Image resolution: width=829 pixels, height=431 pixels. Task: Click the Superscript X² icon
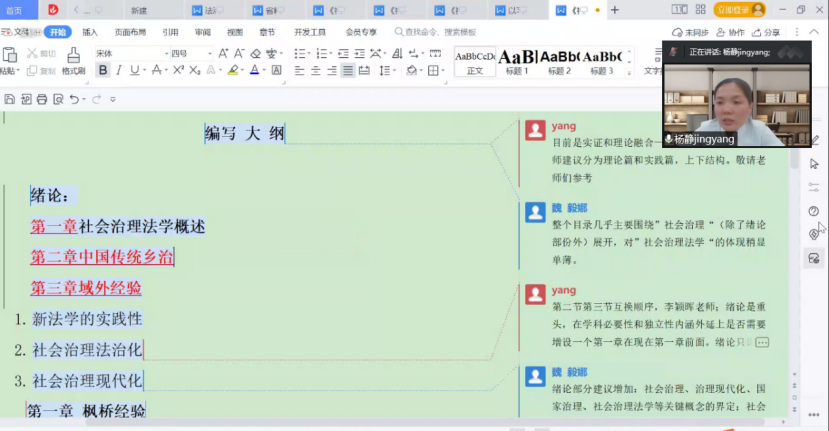[x=178, y=70]
